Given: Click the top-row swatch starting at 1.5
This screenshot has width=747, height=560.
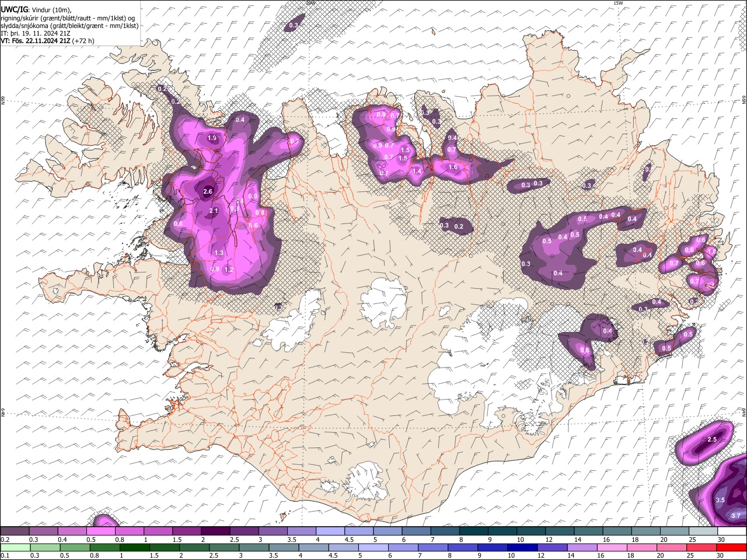Looking at the screenshot, I should click(x=187, y=531).
